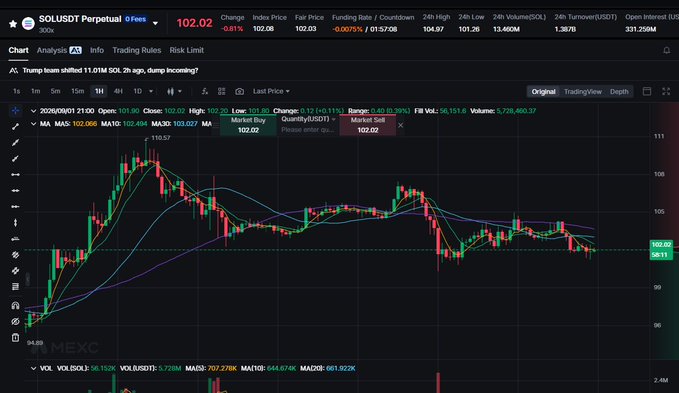
Task: Click the 58:11 candle countdown label
Action: pyautogui.click(x=661, y=255)
